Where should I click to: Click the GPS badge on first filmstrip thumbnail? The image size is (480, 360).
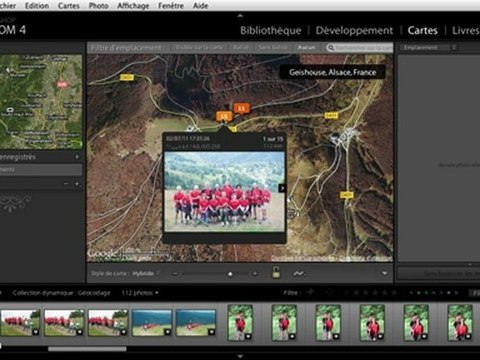(35, 332)
